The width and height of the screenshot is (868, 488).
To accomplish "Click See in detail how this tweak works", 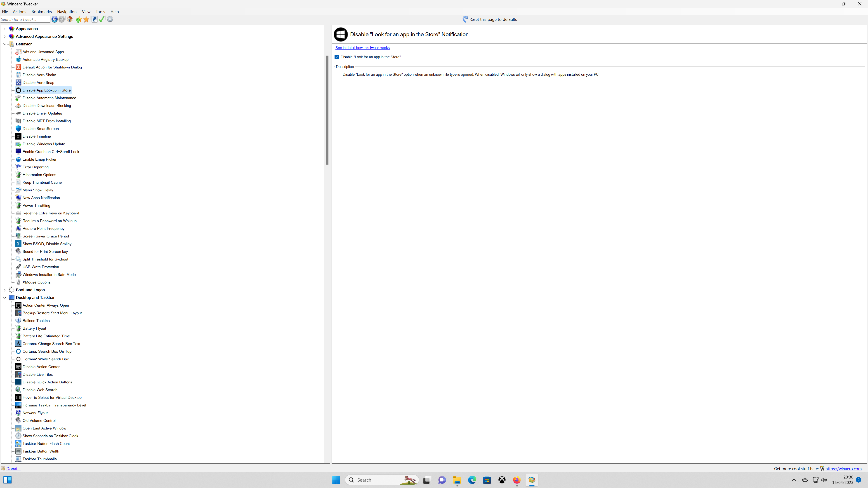I will [362, 48].
